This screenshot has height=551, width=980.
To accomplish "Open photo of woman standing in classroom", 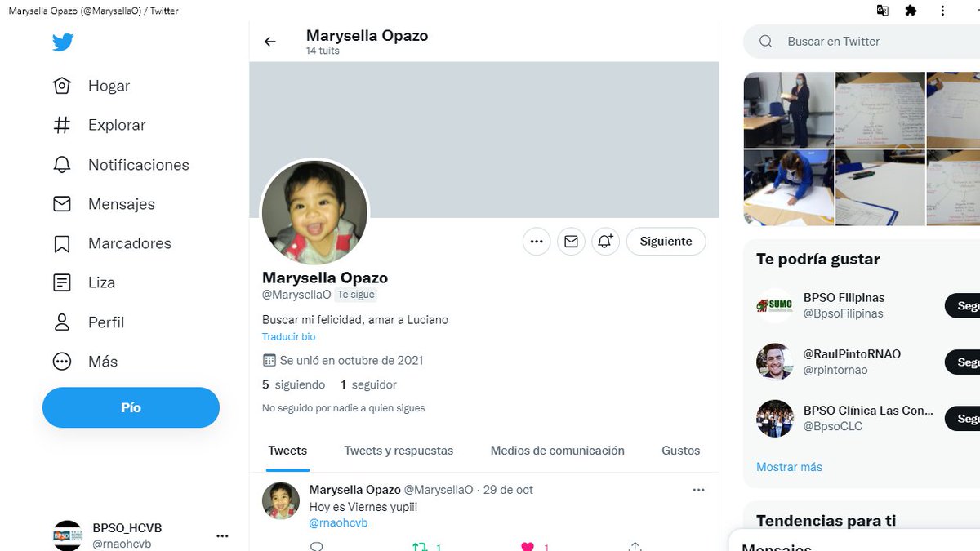I will coord(789,110).
